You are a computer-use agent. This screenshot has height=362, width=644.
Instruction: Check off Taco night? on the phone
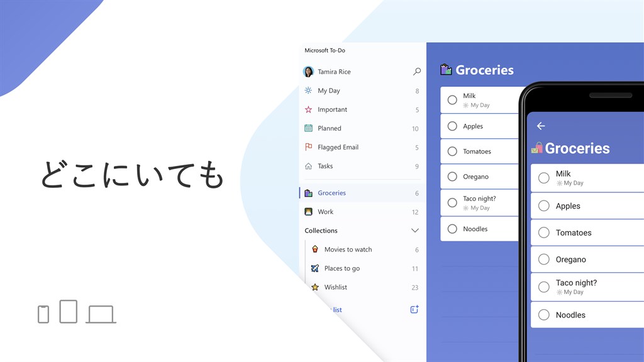click(x=544, y=287)
